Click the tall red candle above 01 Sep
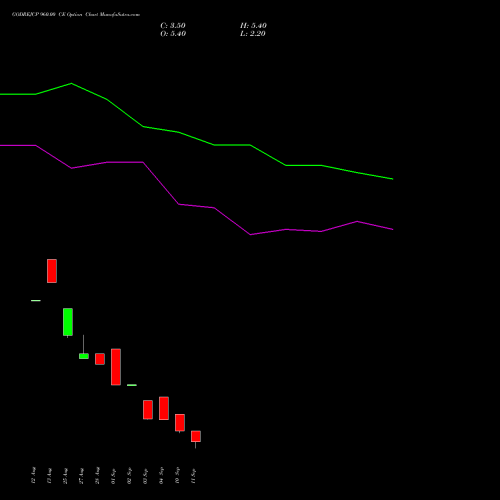 [116, 367]
